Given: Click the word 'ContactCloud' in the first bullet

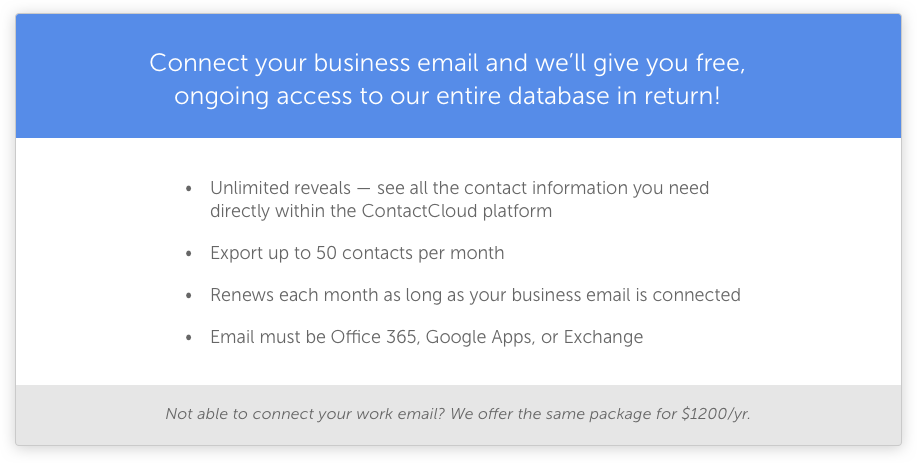Looking at the screenshot, I should pos(419,210).
